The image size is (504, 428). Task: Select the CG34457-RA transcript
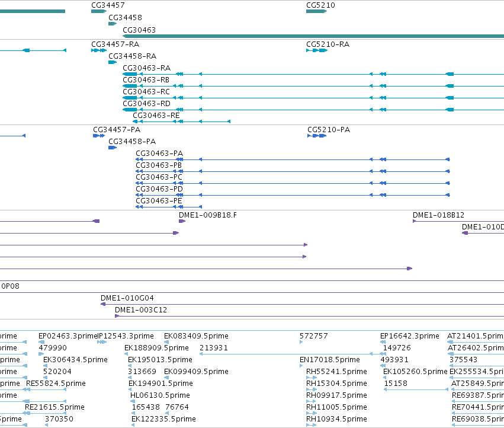pos(99,50)
